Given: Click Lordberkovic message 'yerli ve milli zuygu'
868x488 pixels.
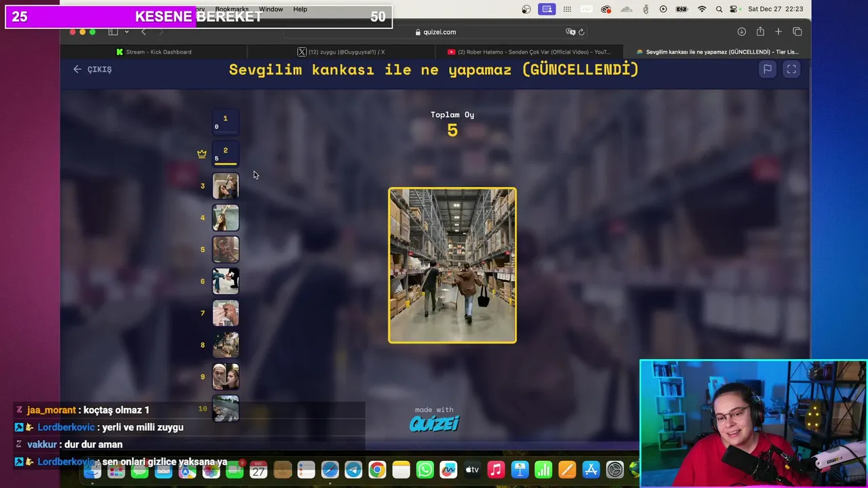Looking at the screenshot, I should [x=142, y=428].
